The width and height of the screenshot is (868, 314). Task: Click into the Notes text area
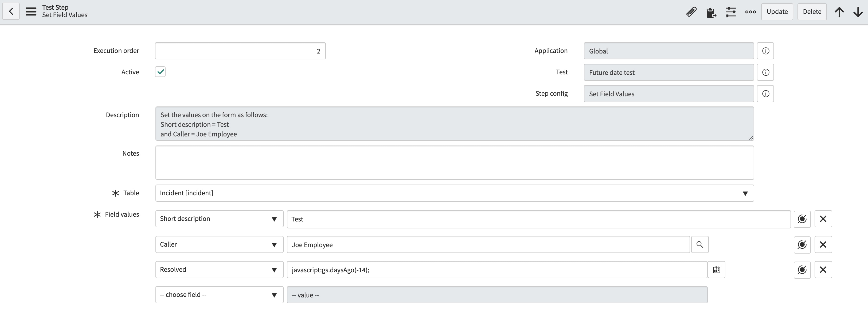[x=455, y=163]
